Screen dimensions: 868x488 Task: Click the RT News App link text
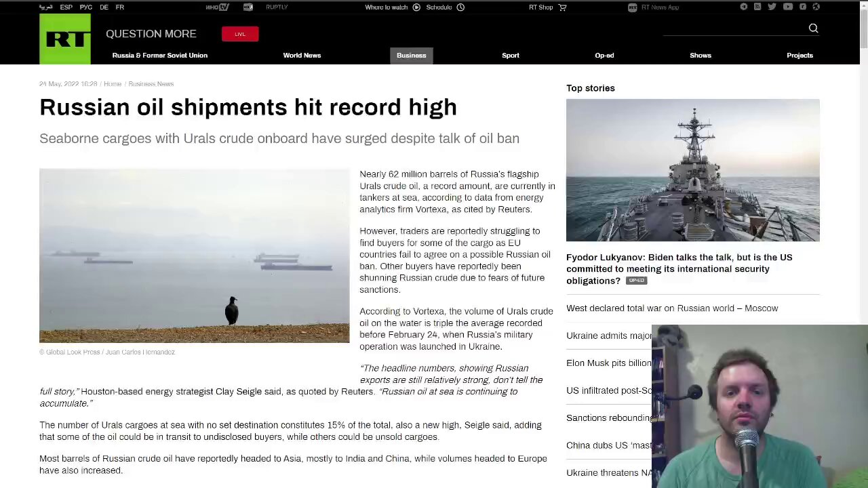click(x=660, y=7)
